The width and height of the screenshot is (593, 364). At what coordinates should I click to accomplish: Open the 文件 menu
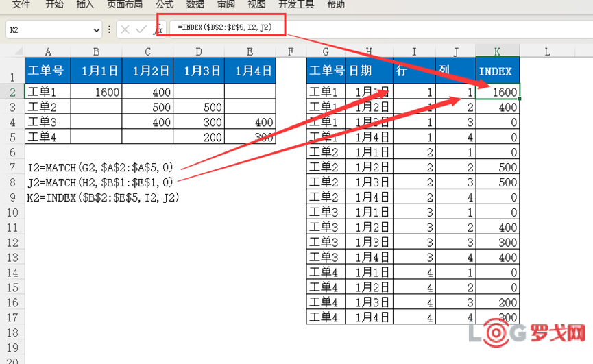[x=21, y=4]
